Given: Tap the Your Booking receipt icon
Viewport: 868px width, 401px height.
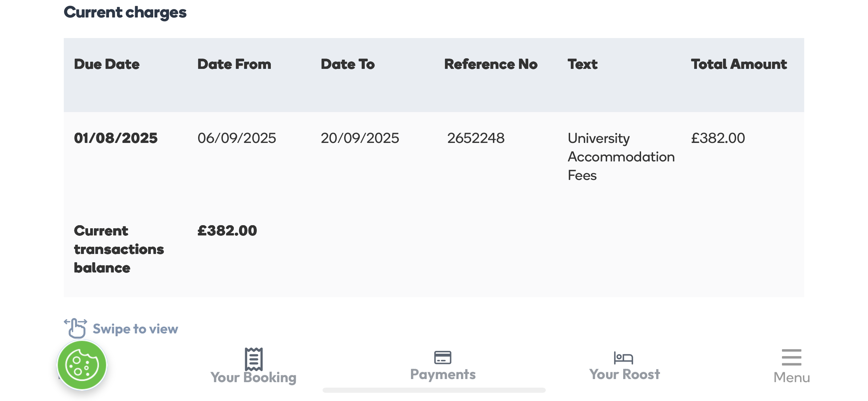Looking at the screenshot, I should [254, 359].
